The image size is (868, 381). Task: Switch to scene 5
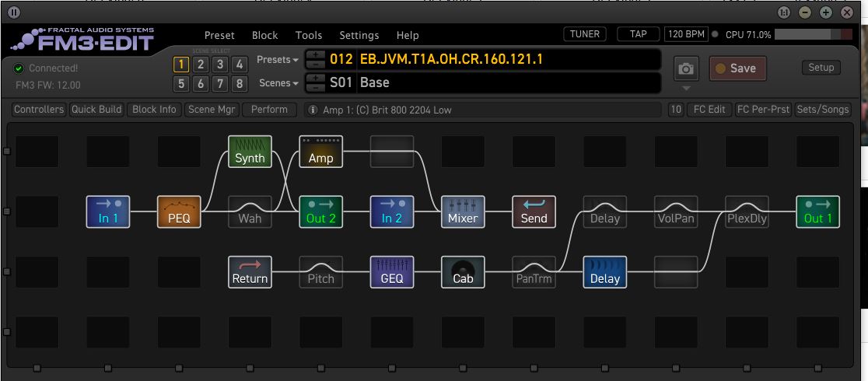(x=180, y=84)
